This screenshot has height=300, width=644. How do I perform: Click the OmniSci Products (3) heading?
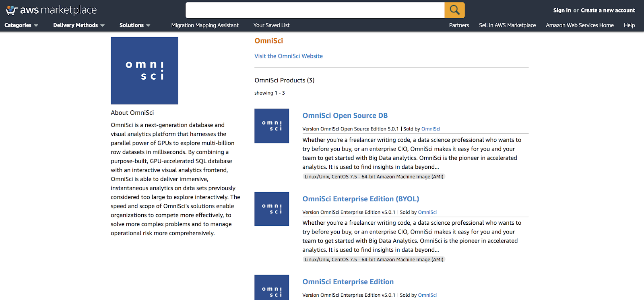click(285, 81)
